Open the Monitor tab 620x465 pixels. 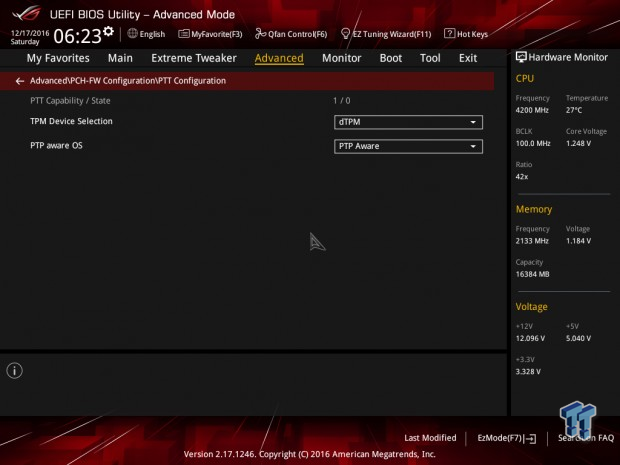[342, 58]
